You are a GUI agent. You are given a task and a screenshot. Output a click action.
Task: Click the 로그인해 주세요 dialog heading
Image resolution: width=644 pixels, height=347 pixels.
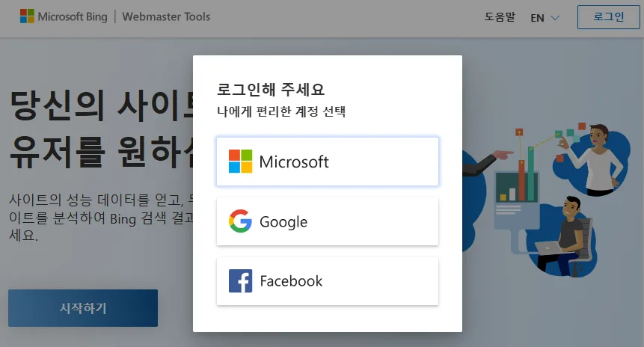point(271,89)
